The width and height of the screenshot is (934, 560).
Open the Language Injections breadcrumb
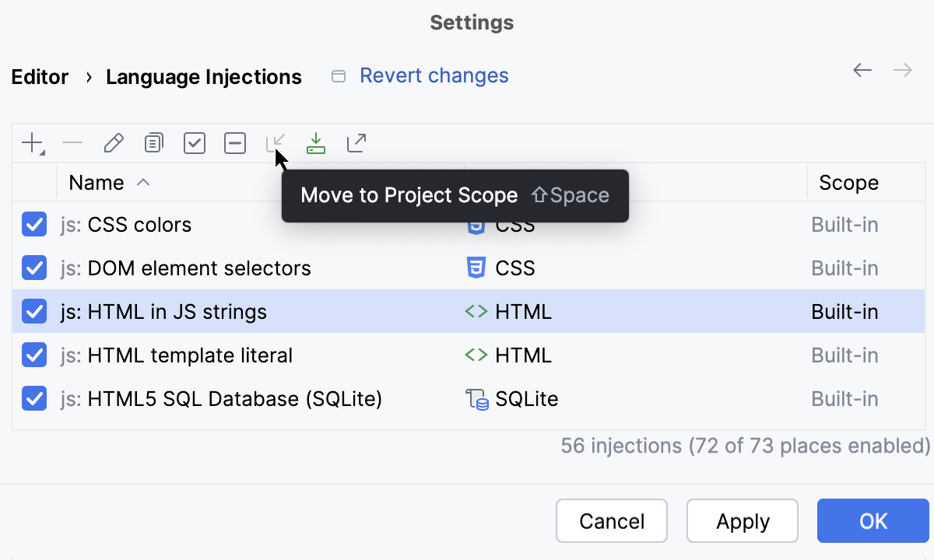click(204, 76)
